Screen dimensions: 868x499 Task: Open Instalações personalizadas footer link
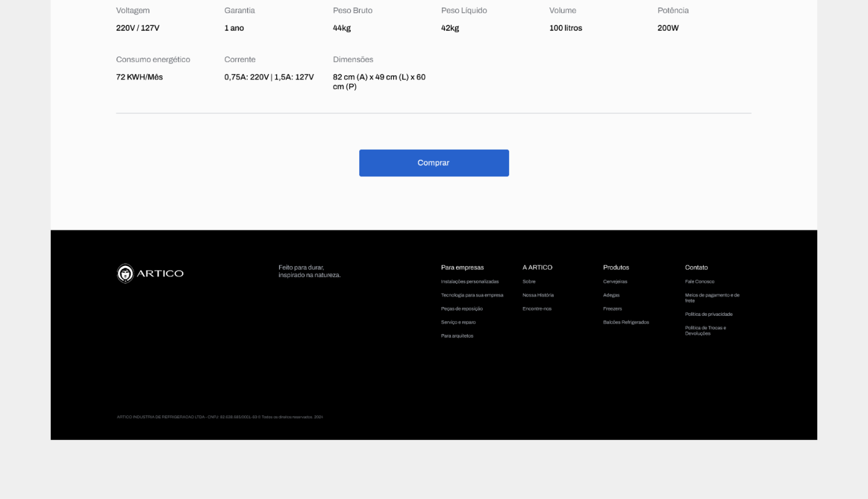pyautogui.click(x=469, y=282)
